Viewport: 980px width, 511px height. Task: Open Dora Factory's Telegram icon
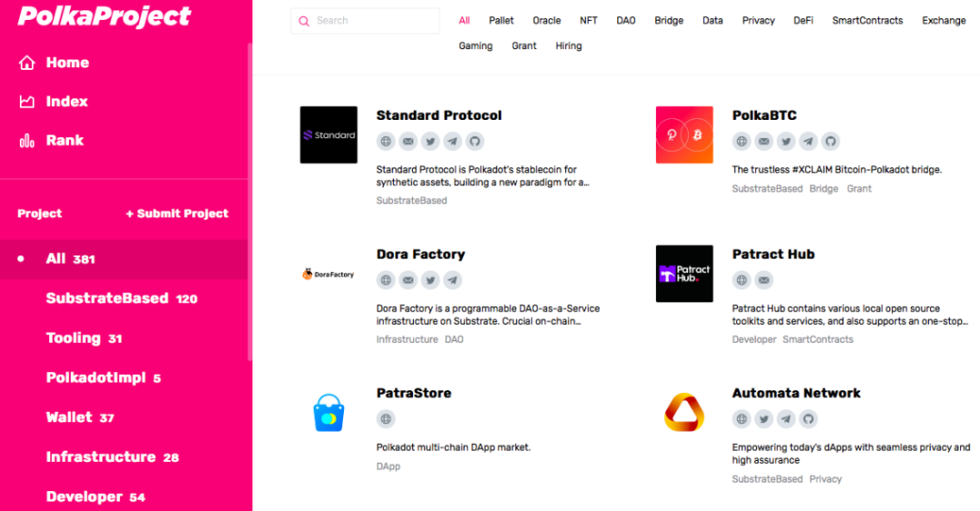tap(452, 280)
